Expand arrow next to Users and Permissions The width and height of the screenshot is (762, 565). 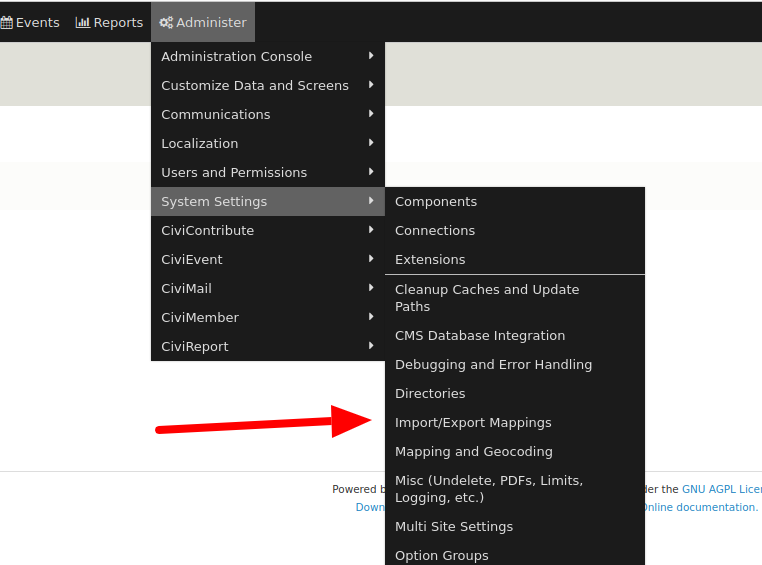click(371, 172)
